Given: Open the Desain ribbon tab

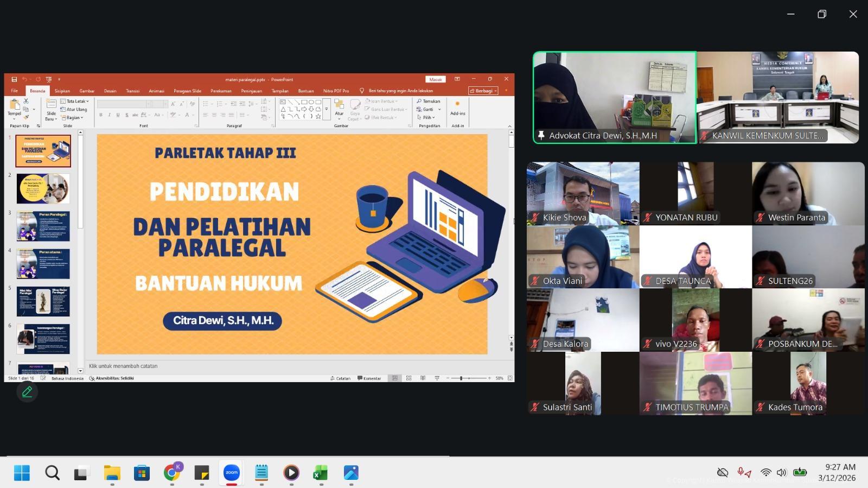Looking at the screenshot, I should coord(110,91).
